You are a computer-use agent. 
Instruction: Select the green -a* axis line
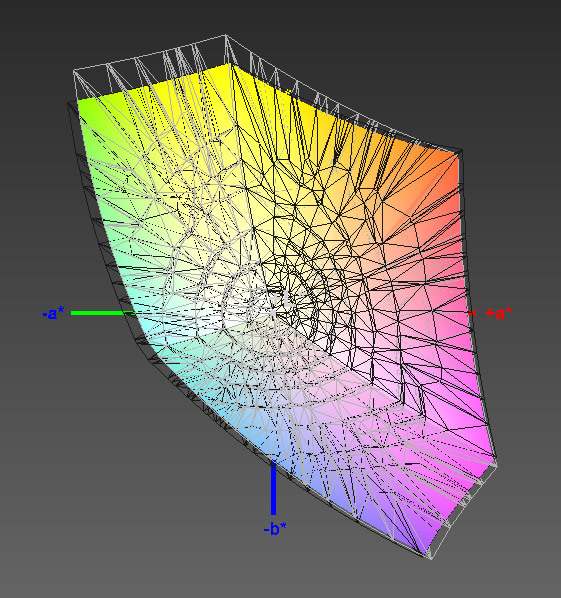pyautogui.click(x=103, y=313)
